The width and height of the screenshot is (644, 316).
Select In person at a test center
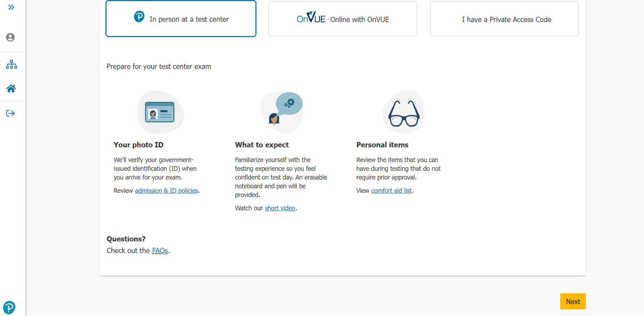coord(181,19)
